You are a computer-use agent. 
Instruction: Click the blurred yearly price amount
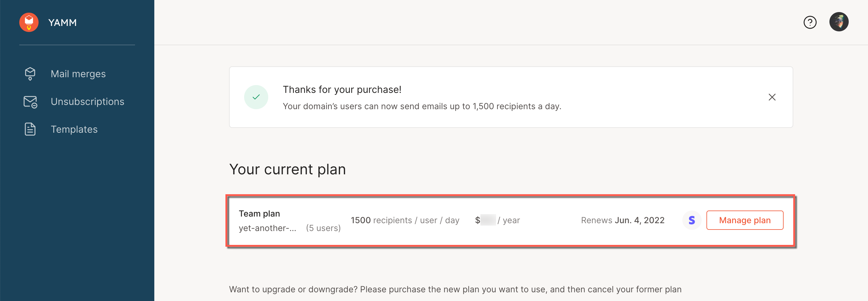[488, 220]
